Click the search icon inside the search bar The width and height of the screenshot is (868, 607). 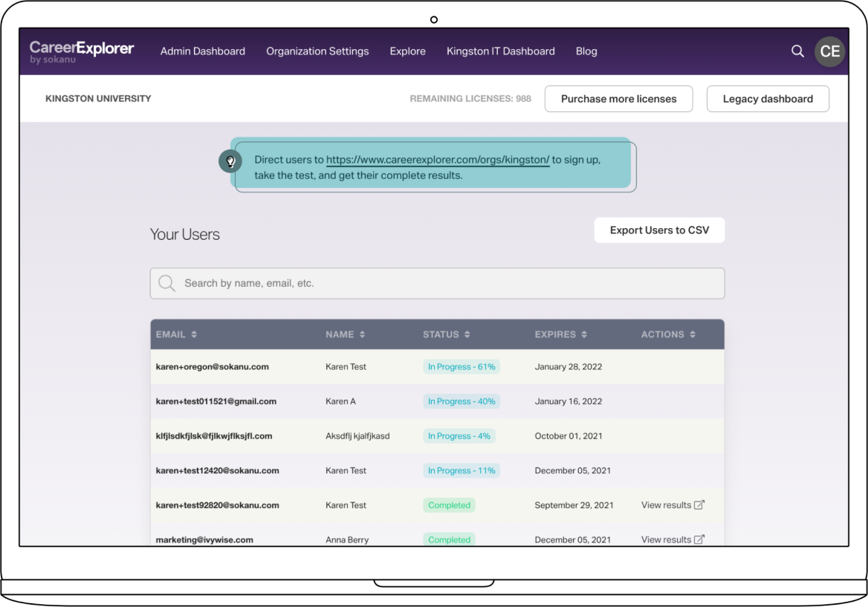(x=166, y=283)
